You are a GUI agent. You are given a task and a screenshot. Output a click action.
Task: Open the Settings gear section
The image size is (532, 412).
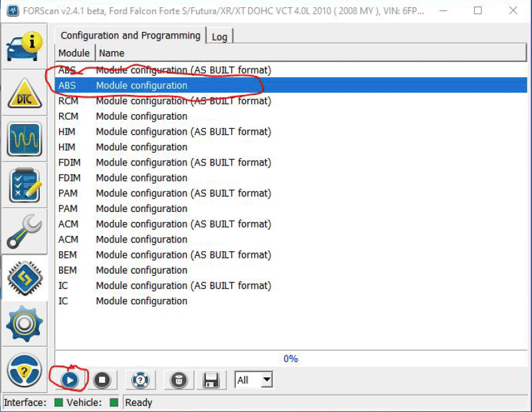click(25, 324)
